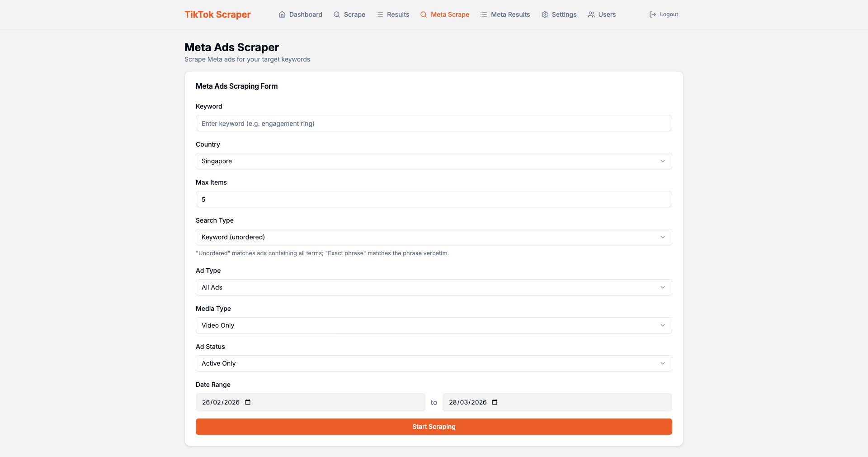
Task: Focus the Keyword input field
Action: 434,123
